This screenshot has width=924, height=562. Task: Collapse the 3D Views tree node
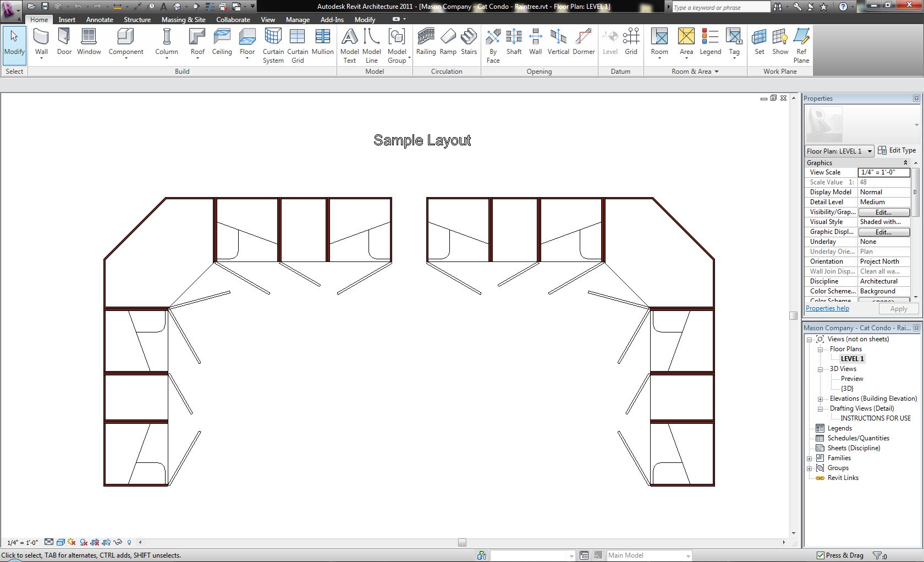820,369
